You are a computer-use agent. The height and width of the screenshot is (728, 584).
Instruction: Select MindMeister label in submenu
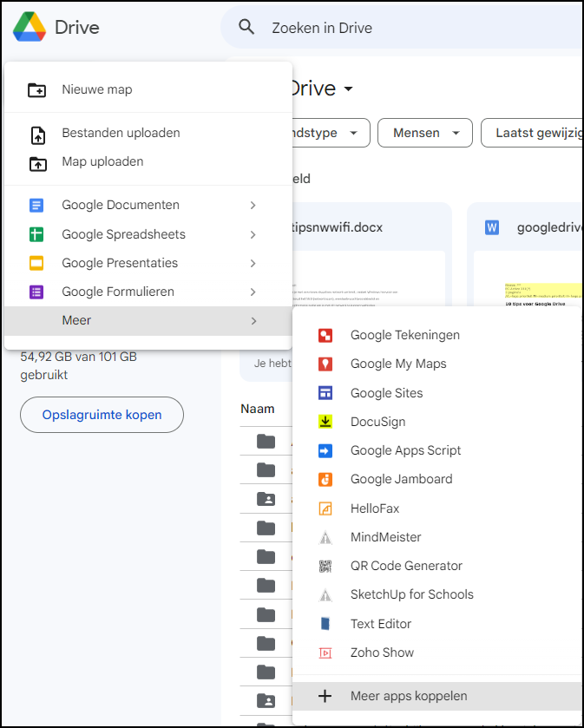tap(386, 537)
